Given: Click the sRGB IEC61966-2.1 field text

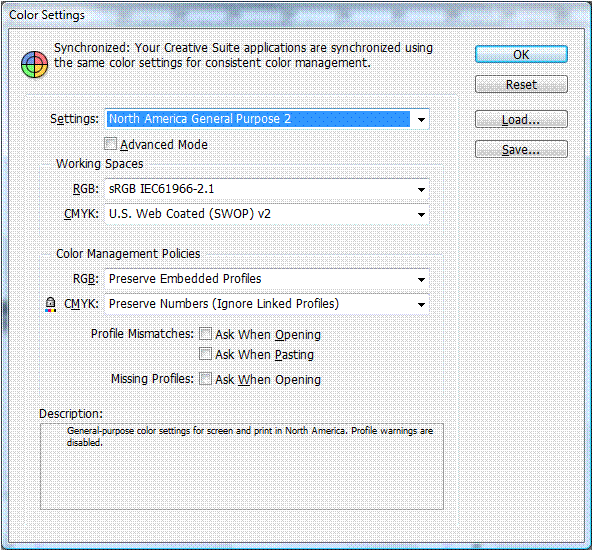Looking at the screenshot, I should click(161, 189).
